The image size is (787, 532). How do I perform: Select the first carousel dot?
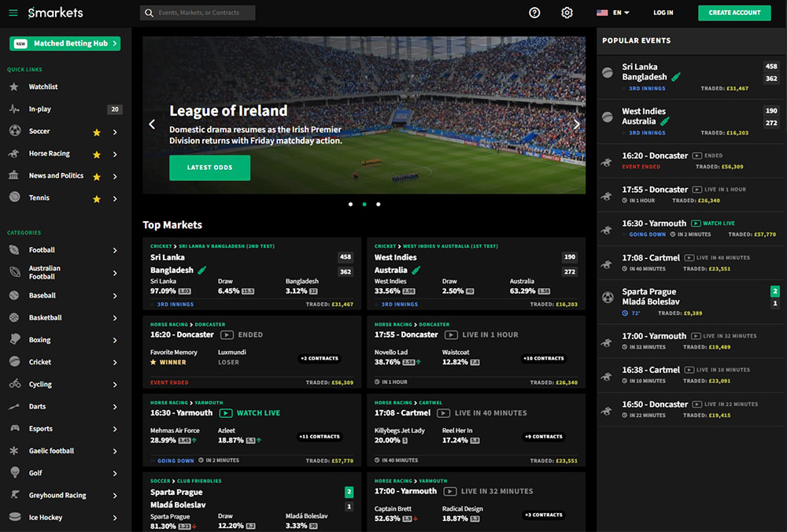coord(350,205)
